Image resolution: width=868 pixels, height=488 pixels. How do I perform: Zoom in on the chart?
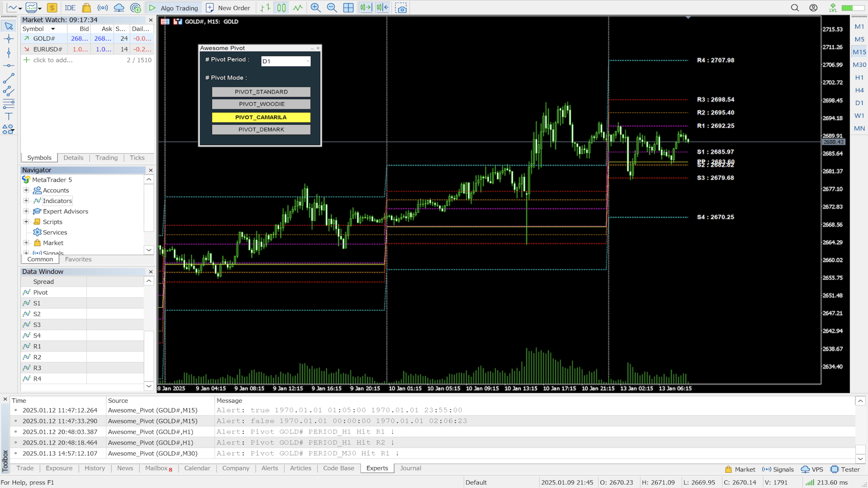click(x=316, y=8)
